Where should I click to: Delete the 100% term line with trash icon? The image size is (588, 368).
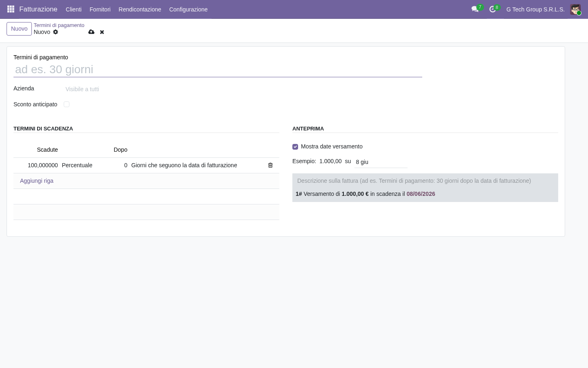click(270, 165)
